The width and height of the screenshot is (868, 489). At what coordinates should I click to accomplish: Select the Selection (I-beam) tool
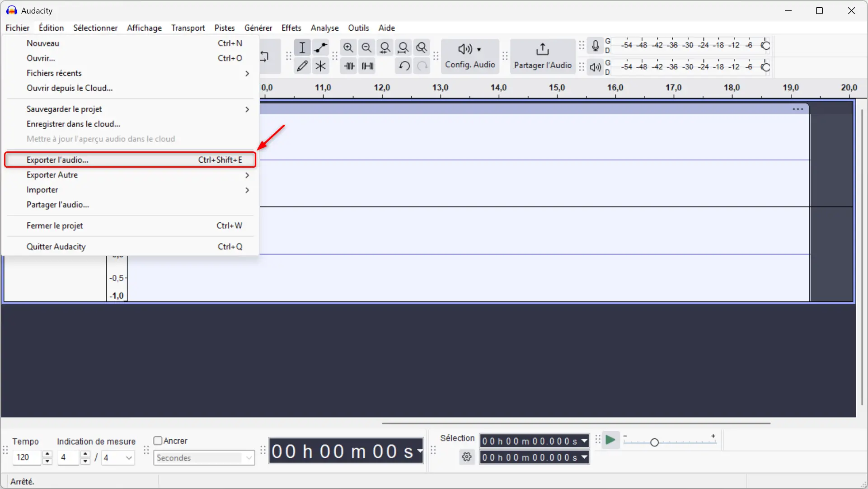pos(302,47)
